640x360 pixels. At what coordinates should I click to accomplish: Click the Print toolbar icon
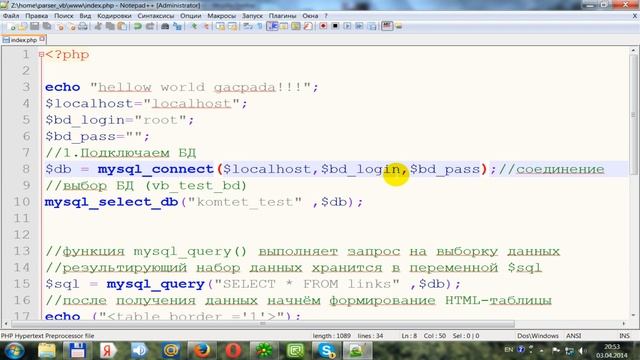coord(83,27)
